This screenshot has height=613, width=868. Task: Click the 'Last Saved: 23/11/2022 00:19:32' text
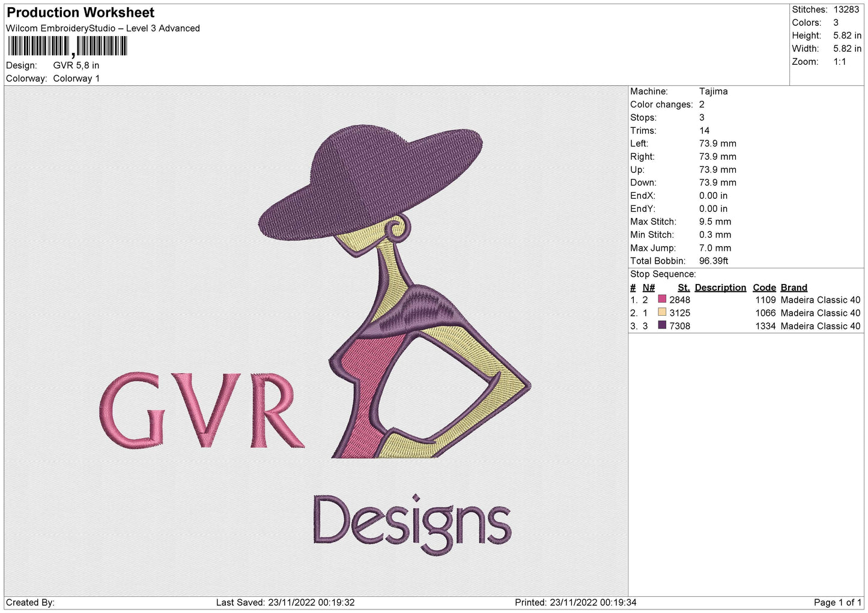[x=285, y=603]
